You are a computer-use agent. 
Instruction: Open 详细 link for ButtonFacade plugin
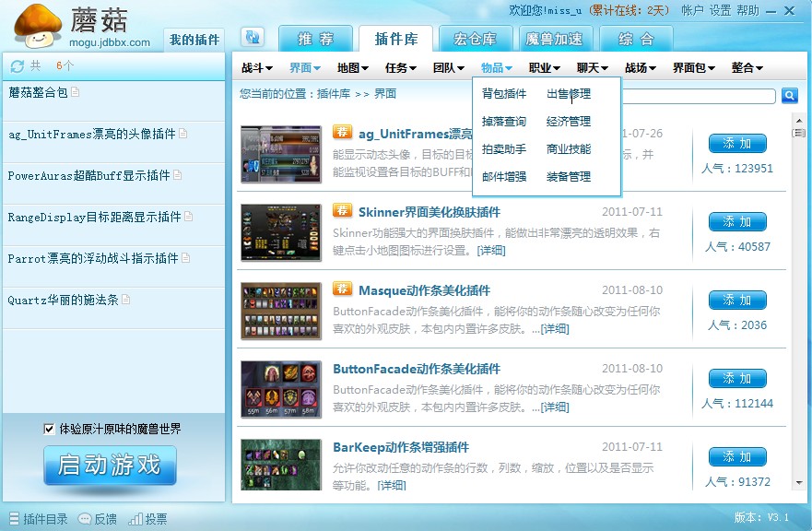click(x=555, y=407)
